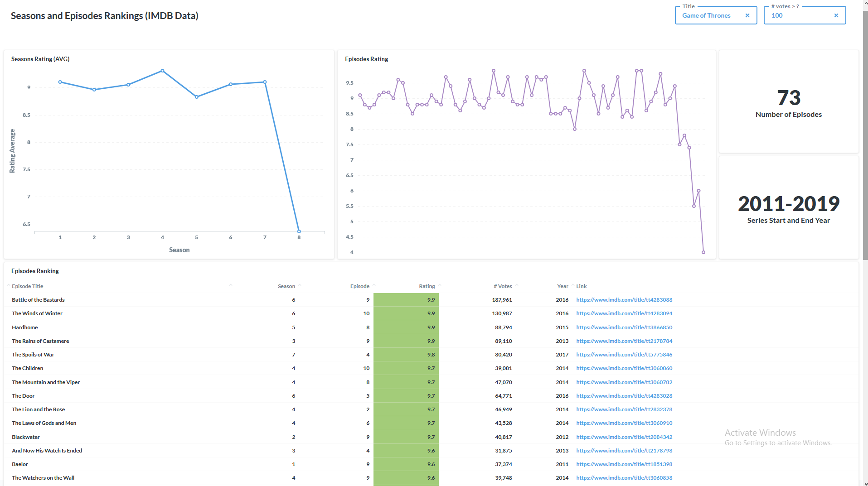The width and height of the screenshot is (868, 486).
Task: Click the 2011 year cell
Action: point(562,464)
